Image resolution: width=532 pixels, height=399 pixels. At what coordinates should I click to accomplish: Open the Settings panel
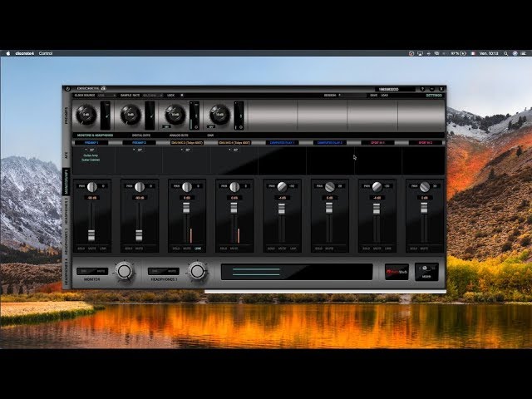(434, 96)
